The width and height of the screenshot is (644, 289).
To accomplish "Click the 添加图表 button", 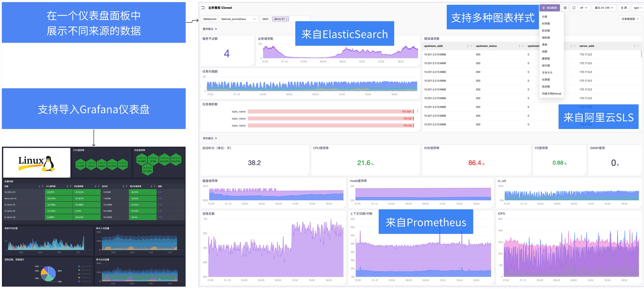I will [549, 8].
